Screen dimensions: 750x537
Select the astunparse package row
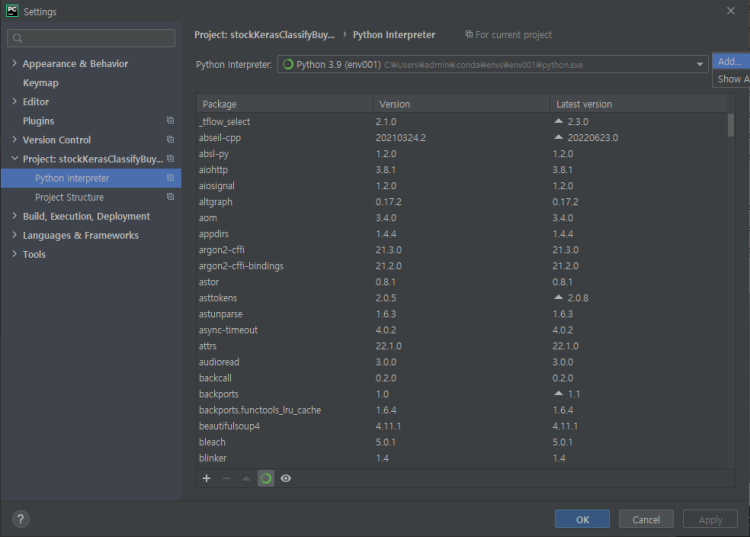(462, 314)
